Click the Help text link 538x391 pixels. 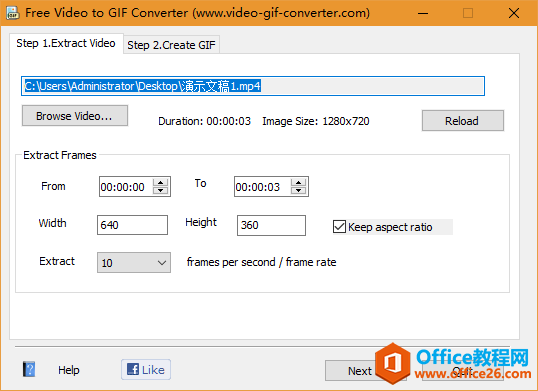point(69,370)
